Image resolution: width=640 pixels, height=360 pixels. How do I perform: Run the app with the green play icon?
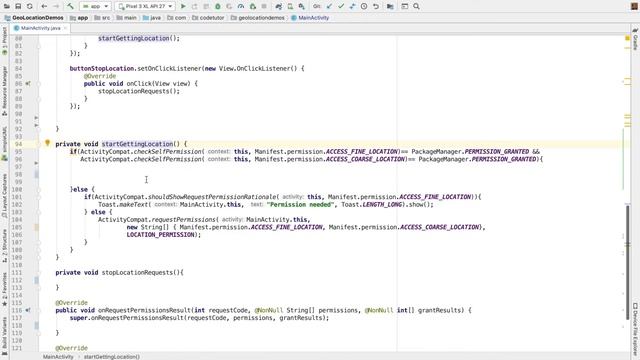(x=183, y=6)
